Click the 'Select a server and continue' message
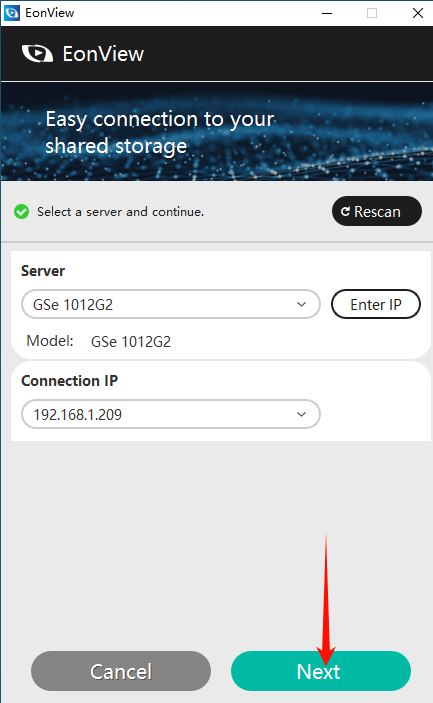The width and height of the screenshot is (433, 703). click(x=120, y=212)
